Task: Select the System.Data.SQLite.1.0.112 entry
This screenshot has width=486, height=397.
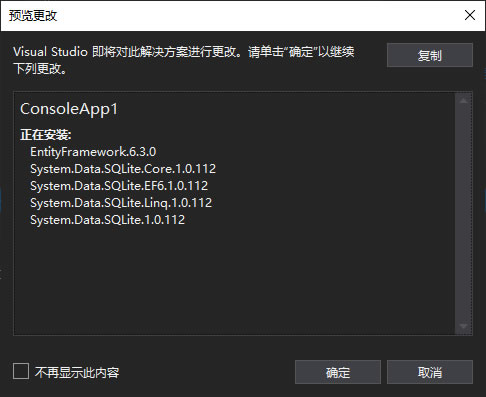Action: pos(107,220)
